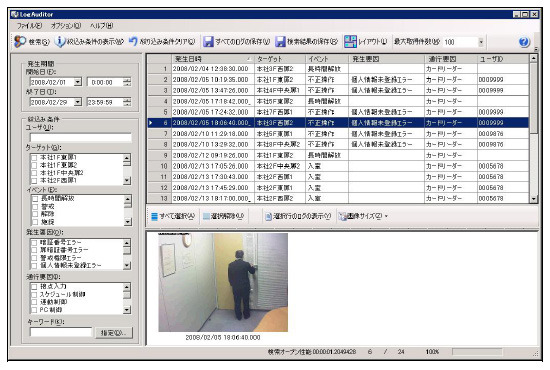Viewport: 550px width, 370px height.
Task: Open the ファイル (File) menu
Action: (29, 26)
